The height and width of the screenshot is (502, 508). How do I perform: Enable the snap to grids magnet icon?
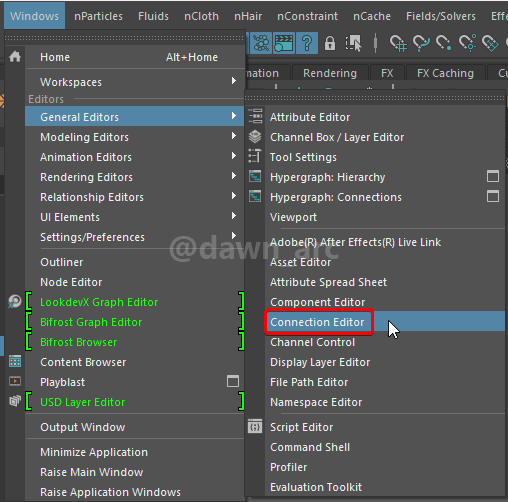tap(398, 43)
